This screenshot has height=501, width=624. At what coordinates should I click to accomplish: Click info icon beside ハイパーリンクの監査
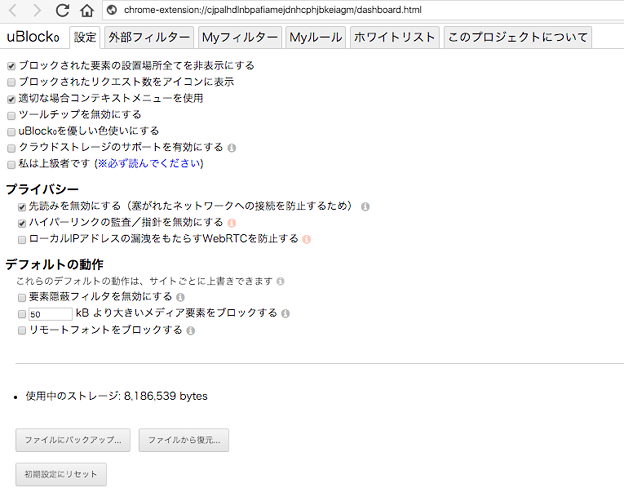click(x=232, y=223)
